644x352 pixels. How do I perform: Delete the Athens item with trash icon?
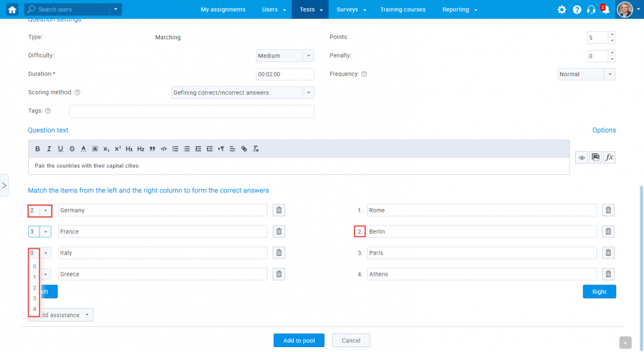pos(608,274)
